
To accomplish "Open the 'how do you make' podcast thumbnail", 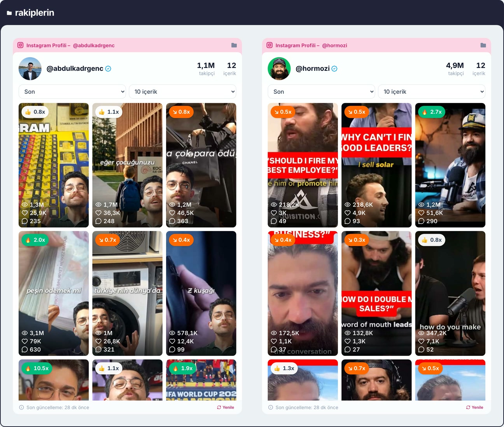I will pos(450,294).
